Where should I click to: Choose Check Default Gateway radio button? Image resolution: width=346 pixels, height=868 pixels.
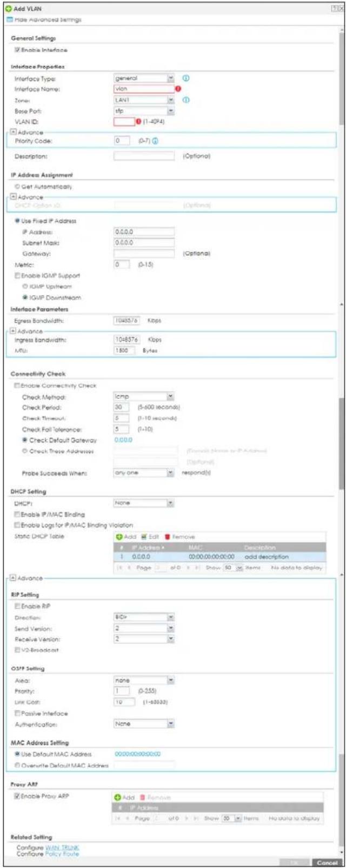24,440
